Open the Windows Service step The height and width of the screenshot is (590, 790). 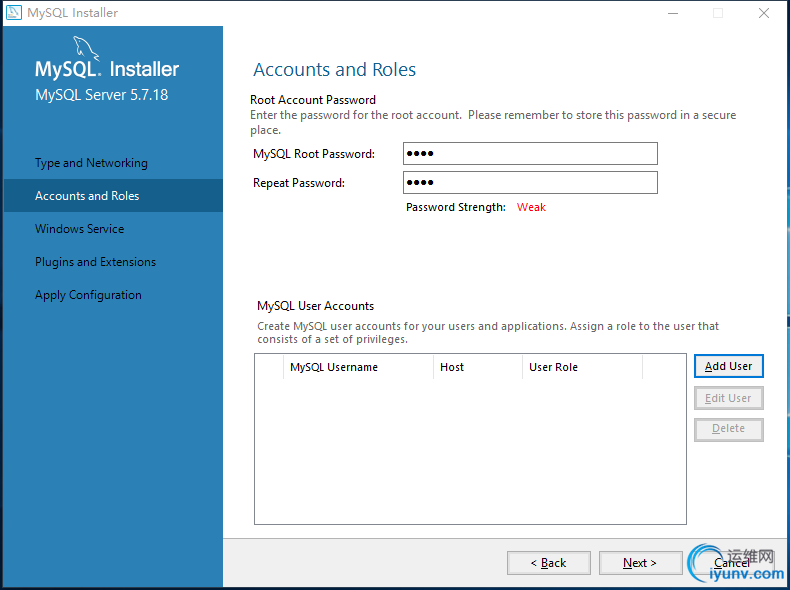[80, 229]
